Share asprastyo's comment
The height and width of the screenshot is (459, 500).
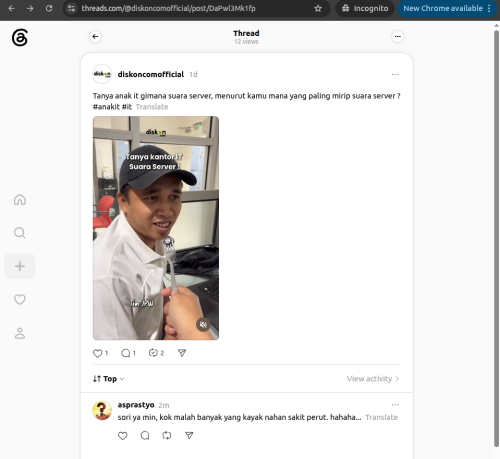[x=189, y=435]
